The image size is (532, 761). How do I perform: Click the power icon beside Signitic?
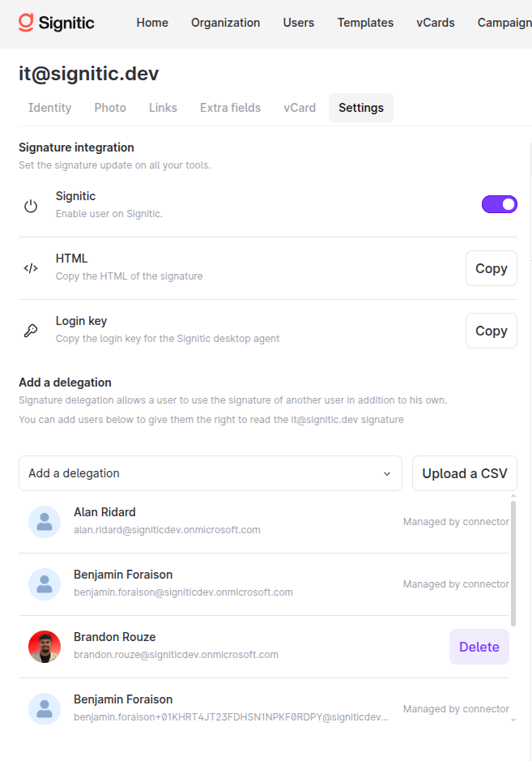(31, 206)
